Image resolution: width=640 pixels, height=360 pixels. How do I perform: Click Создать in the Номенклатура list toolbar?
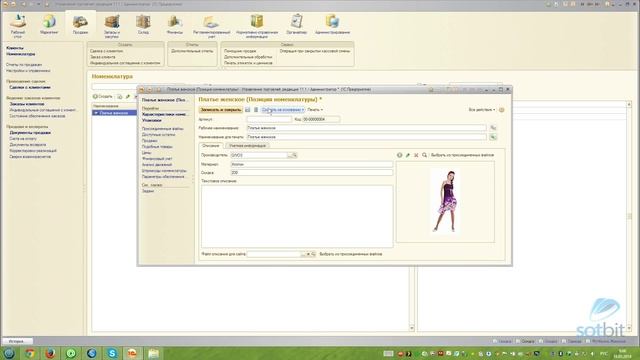[x=103, y=97]
